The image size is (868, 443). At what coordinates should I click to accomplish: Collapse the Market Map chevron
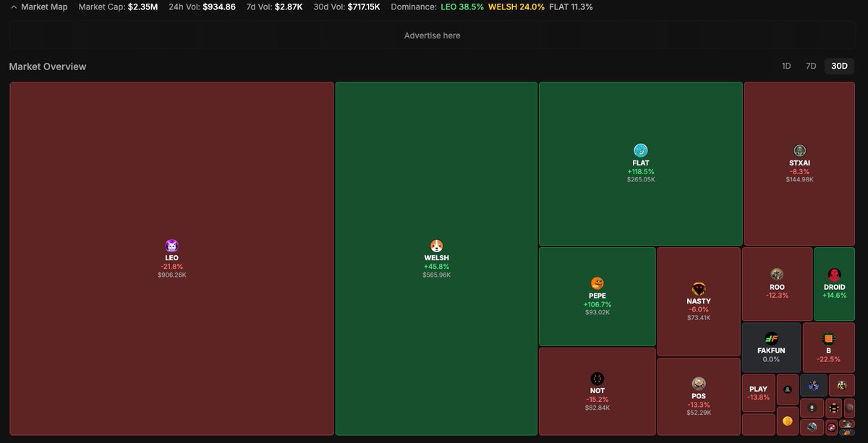pos(14,7)
